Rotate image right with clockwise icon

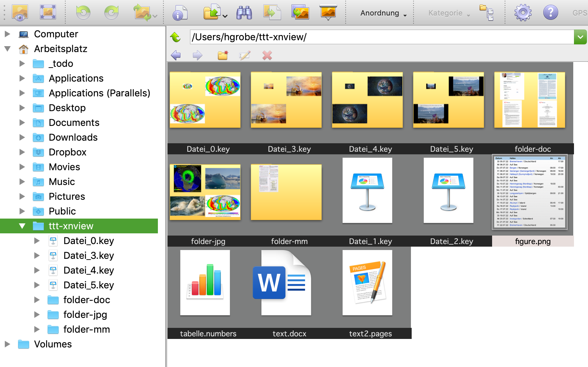[x=111, y=13]
